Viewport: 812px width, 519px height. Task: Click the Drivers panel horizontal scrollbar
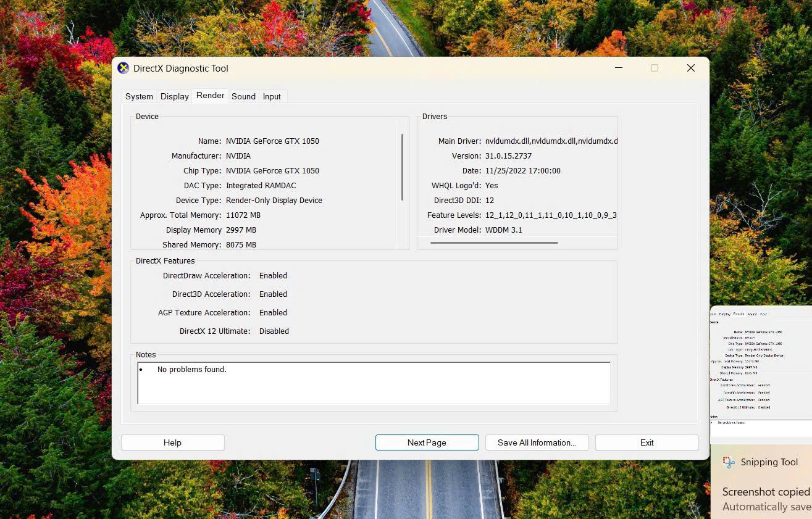494,243
